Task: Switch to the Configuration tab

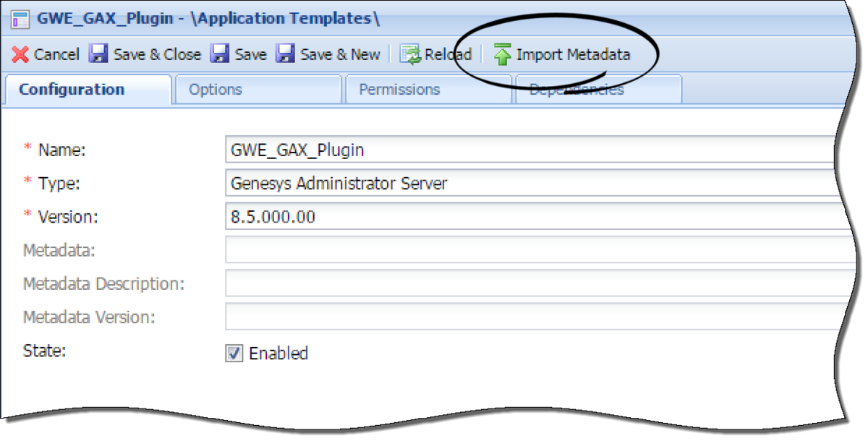Action: point(88,90)
